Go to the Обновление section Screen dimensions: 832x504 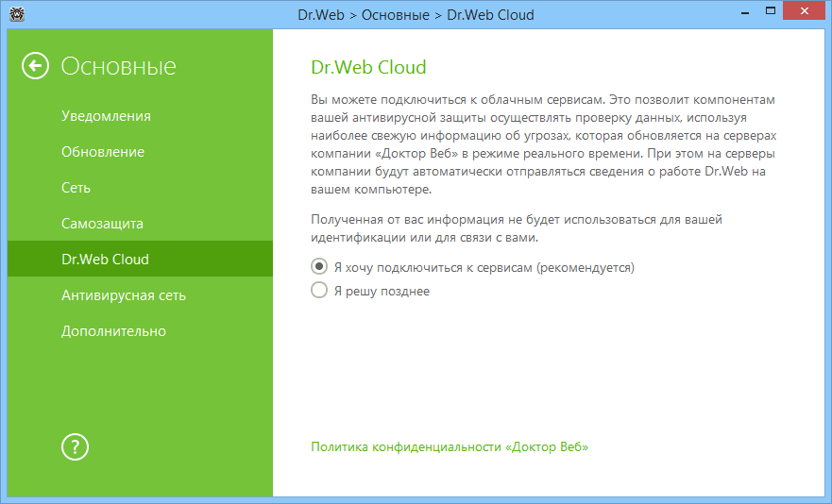pyautogui.click(x=103, y=152)
